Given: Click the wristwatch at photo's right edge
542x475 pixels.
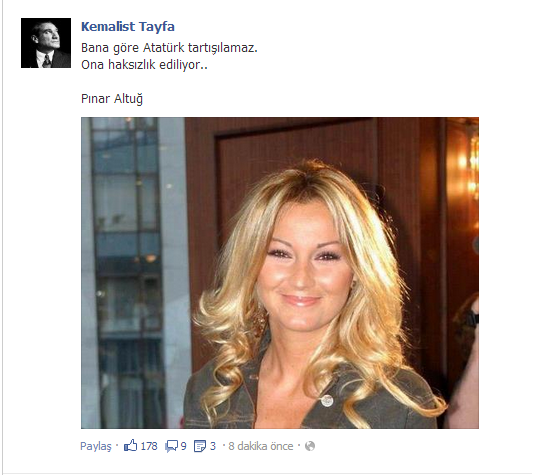Looking at the screenshot, I should click(473, 319).
